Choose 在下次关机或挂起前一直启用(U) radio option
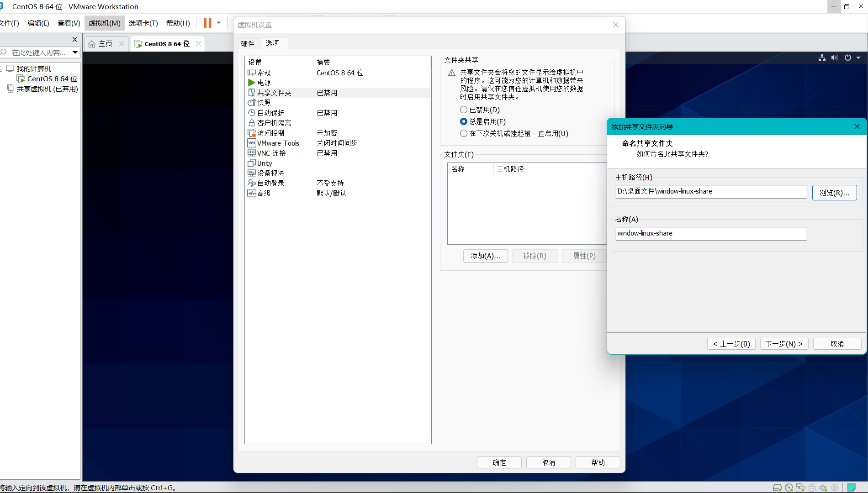The height and width of the screenshot is (493, 868). 464,133
